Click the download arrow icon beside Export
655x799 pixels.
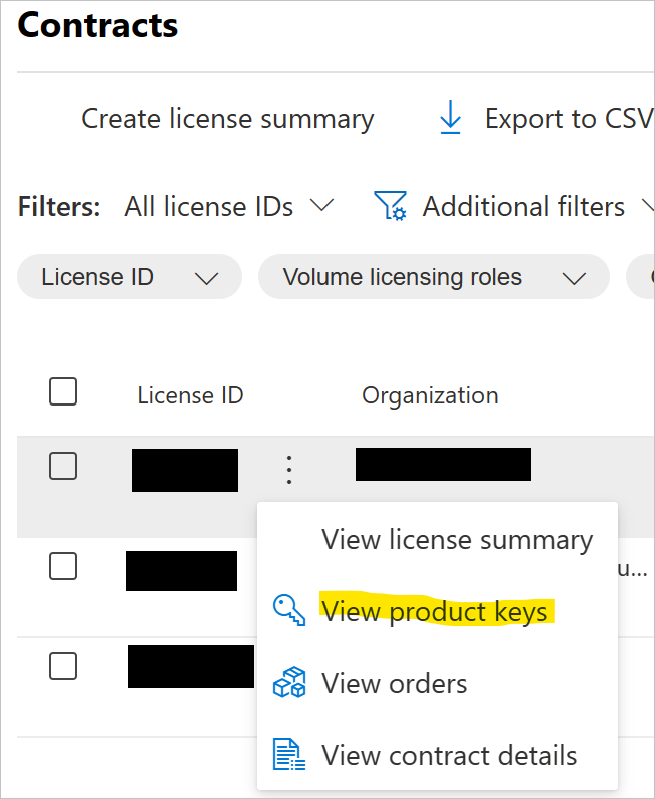(x=451, y=119)
